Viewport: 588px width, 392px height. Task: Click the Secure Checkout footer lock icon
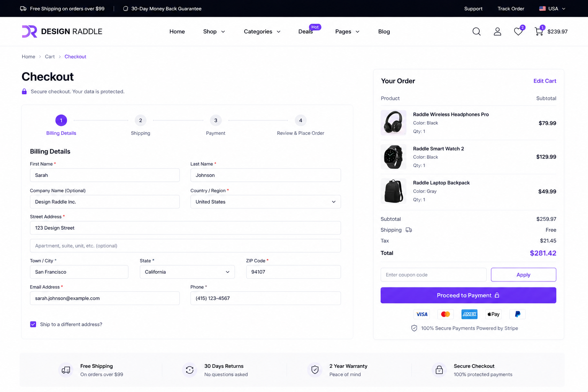(439, 370)
